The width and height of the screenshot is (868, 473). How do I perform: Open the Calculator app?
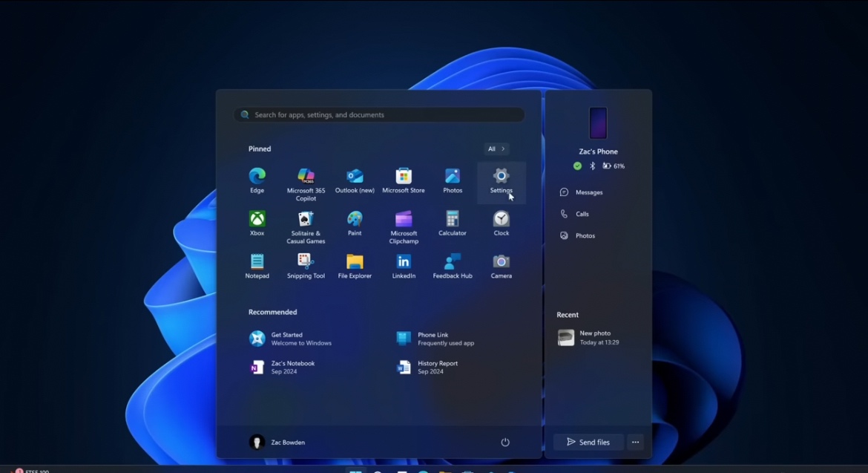(x=453, y=224)
